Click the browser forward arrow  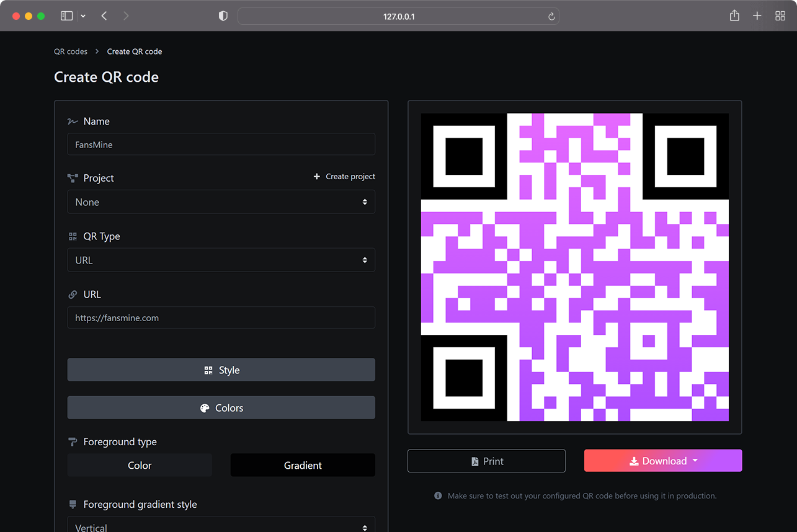click(126, 16)
